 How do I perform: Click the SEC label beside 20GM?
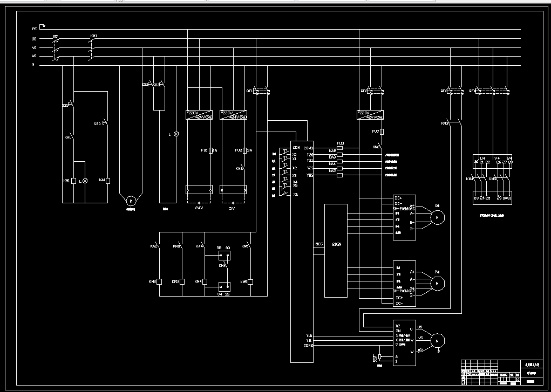click(319, 244)
